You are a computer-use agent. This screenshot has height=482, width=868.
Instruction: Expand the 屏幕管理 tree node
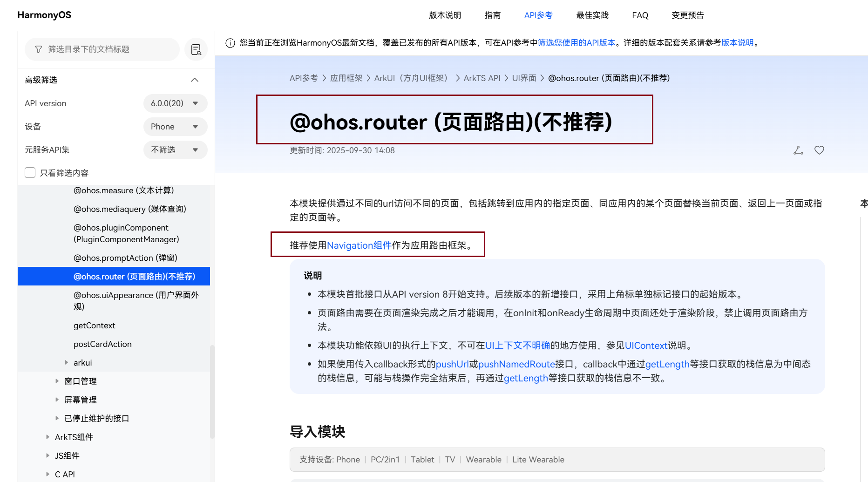point(57,400)
